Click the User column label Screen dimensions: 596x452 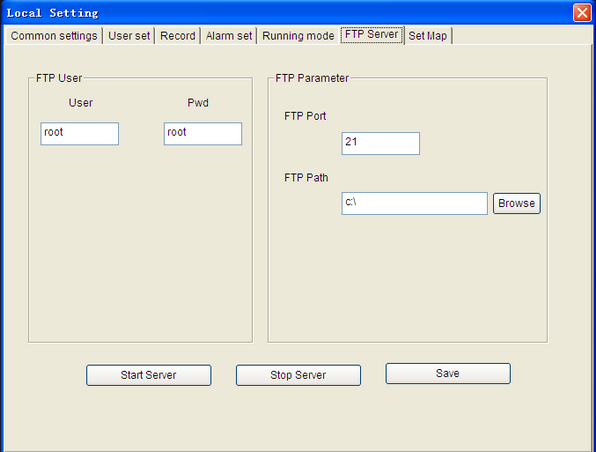point(81,103)
